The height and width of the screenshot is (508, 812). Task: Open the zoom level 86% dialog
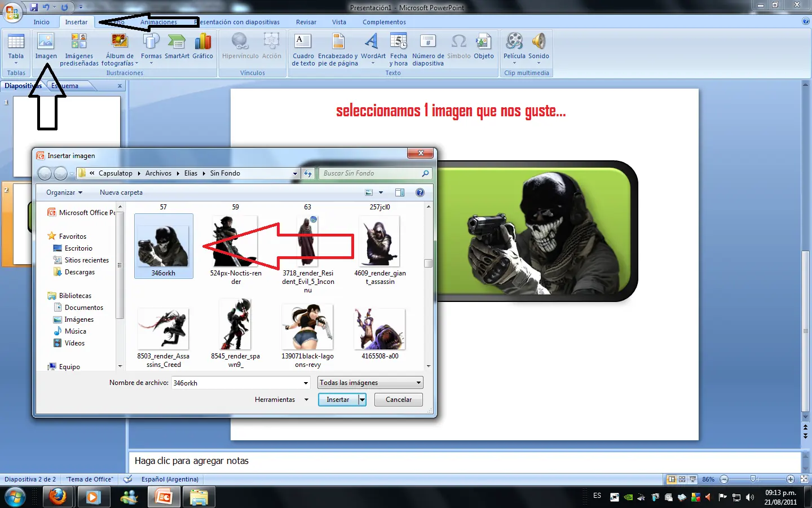(x=708, y=479)
